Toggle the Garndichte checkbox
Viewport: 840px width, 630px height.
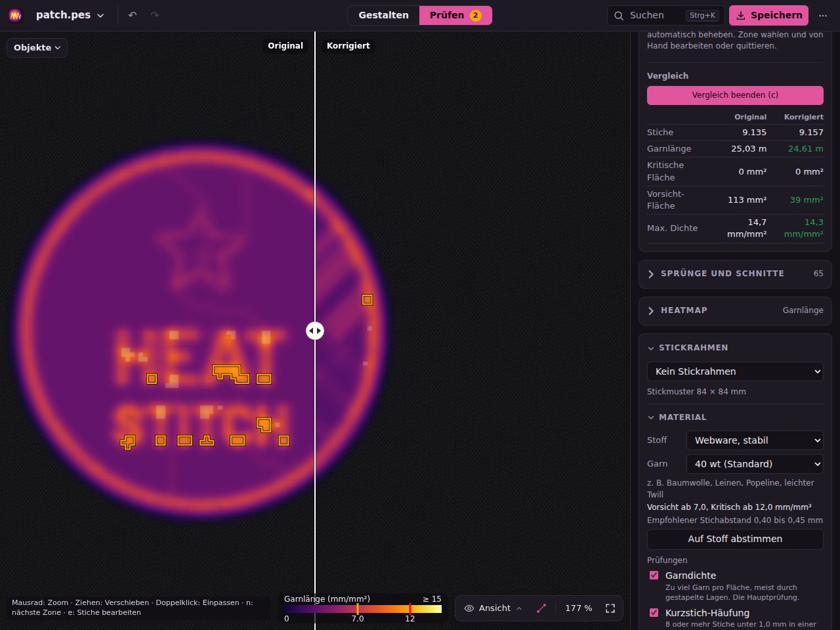[654, 576]
